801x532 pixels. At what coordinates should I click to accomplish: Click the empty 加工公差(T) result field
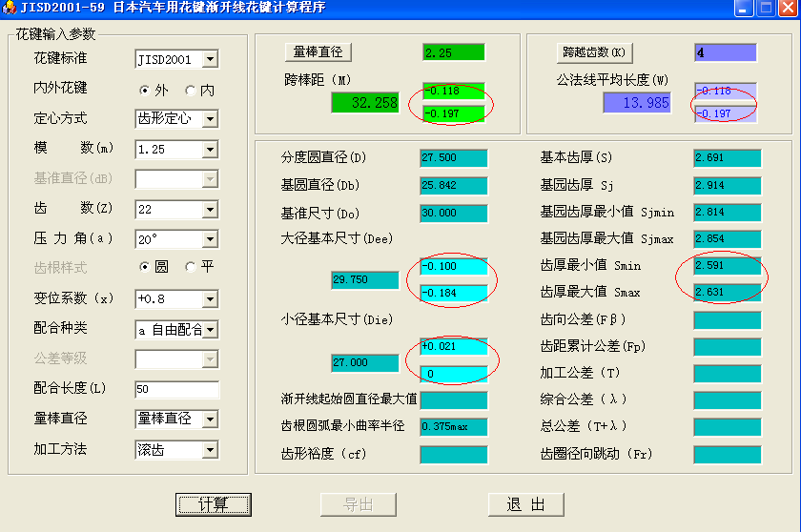[728, 374]
